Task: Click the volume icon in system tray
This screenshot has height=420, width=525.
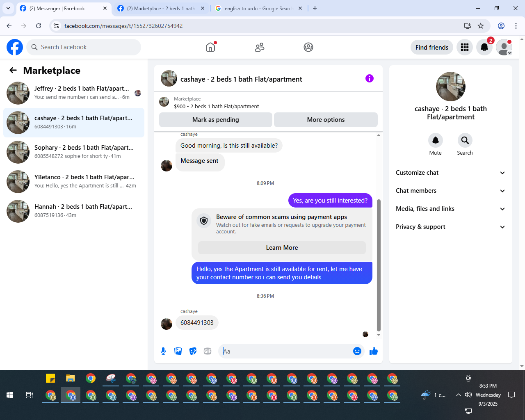Action: coord(468,395)
